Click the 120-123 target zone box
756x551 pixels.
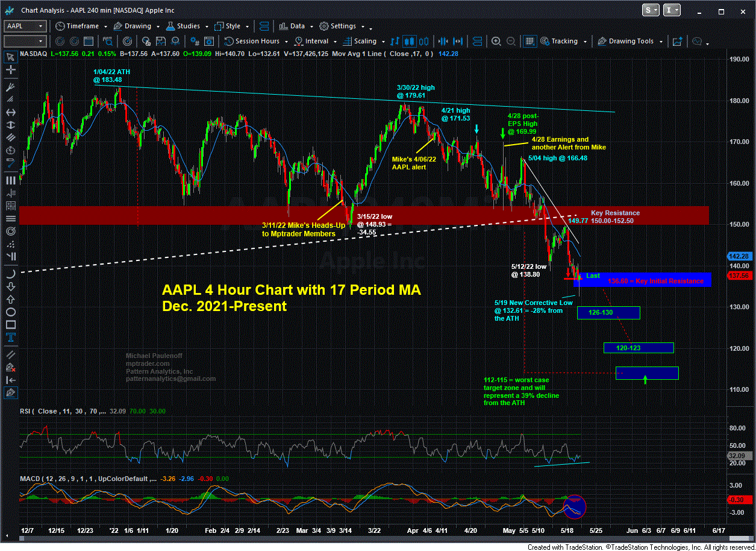(x=639, y=348)
